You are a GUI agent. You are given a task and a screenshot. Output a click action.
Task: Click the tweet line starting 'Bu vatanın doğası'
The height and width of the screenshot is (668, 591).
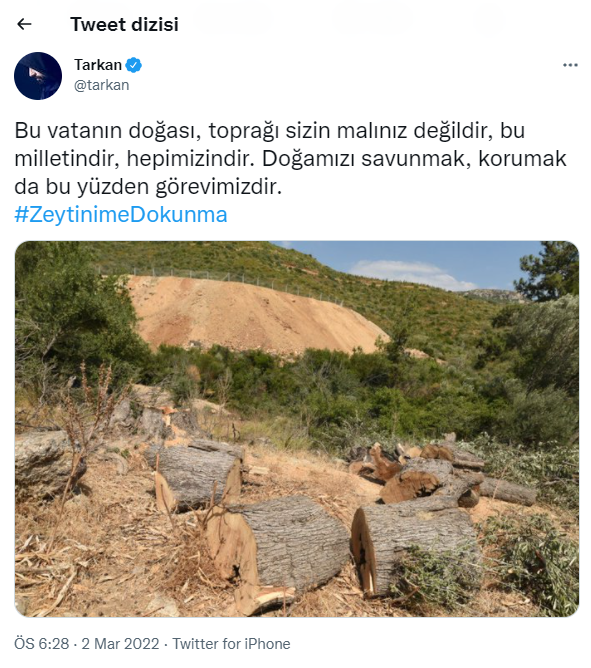[x=269, y=130]
